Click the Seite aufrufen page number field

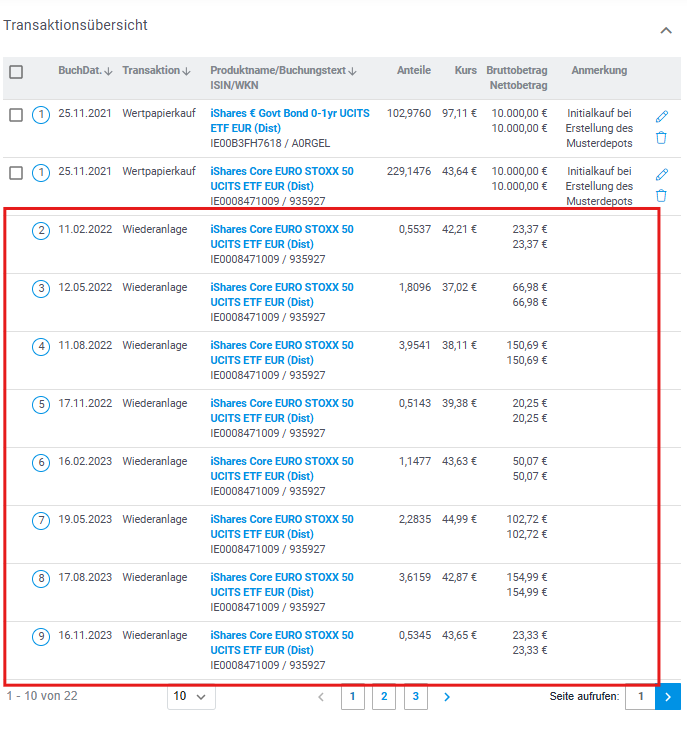[639, 696]
